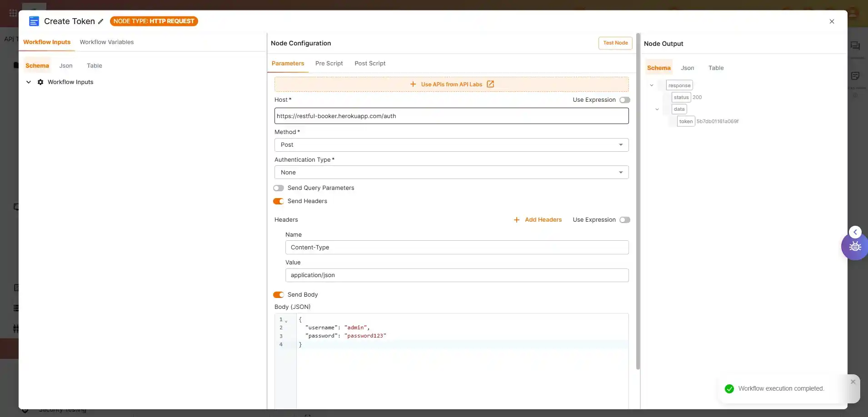Collapse the response node in output schema
This screenshot has height=417, width=868.
[651, 85]
